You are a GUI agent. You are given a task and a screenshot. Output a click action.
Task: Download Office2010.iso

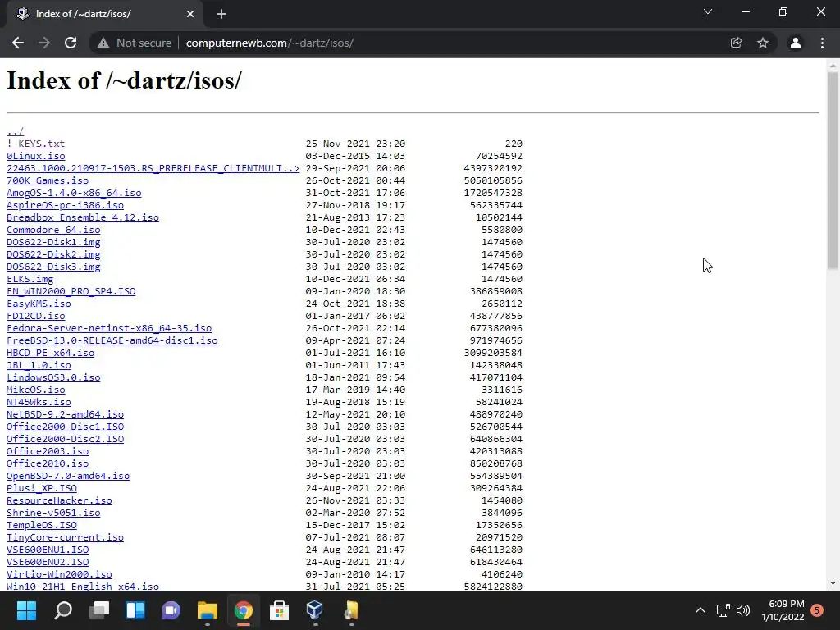coord(47,464)
